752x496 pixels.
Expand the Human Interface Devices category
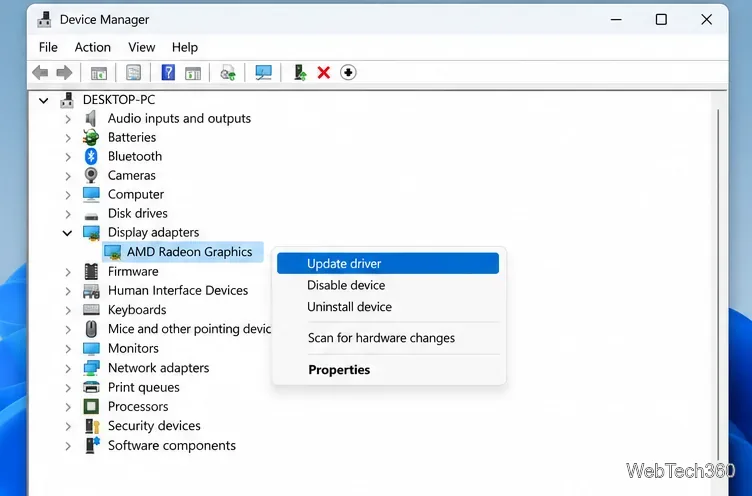point(68,291)
